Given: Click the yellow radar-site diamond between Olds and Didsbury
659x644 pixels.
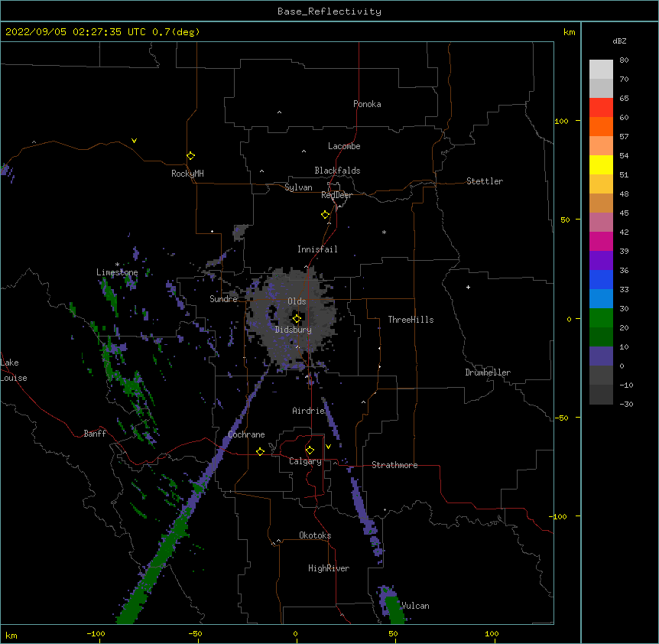Looking at the screenshot, I should point(297,319).
